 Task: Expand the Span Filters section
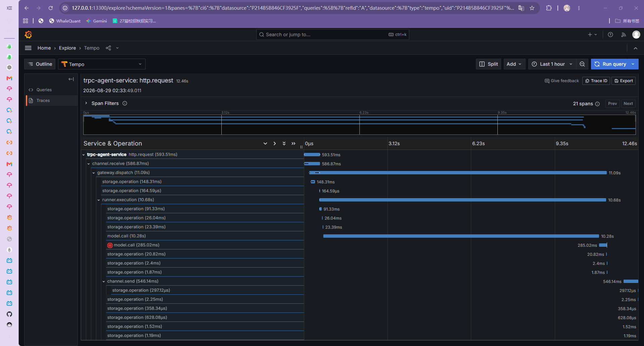coord(86,103)
